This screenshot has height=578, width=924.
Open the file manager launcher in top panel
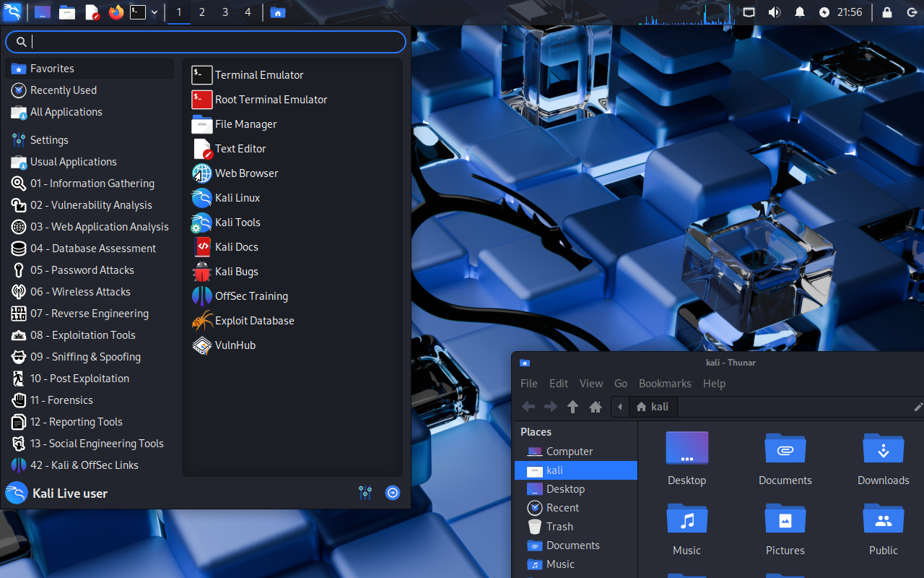coord(67,12)
